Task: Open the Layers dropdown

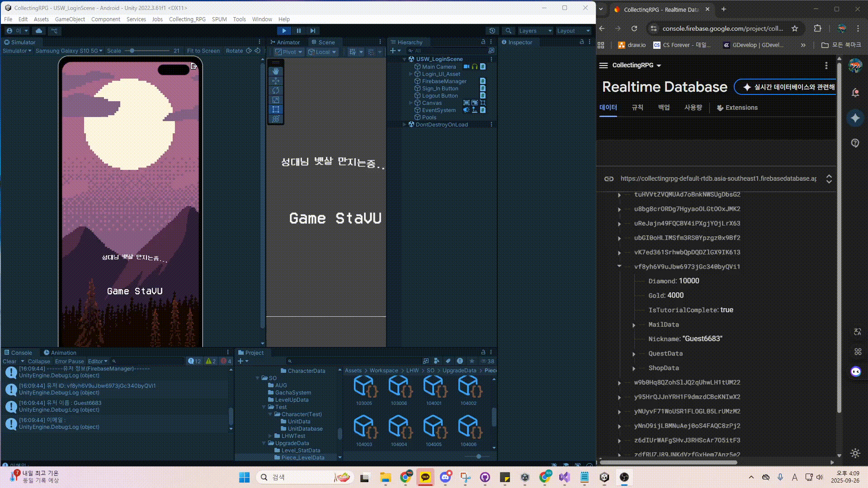Action: click(535, 31)
